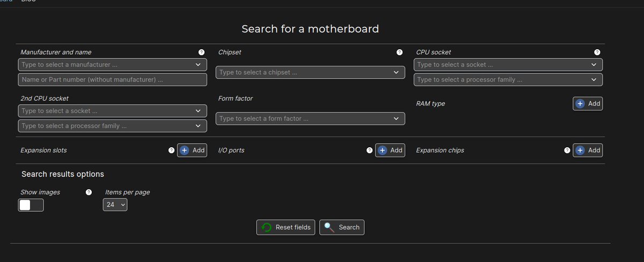The height and width of the screenshot is (262, 644).
Task: Click help icon beside Expansion chips
Action: pos(567,151)
